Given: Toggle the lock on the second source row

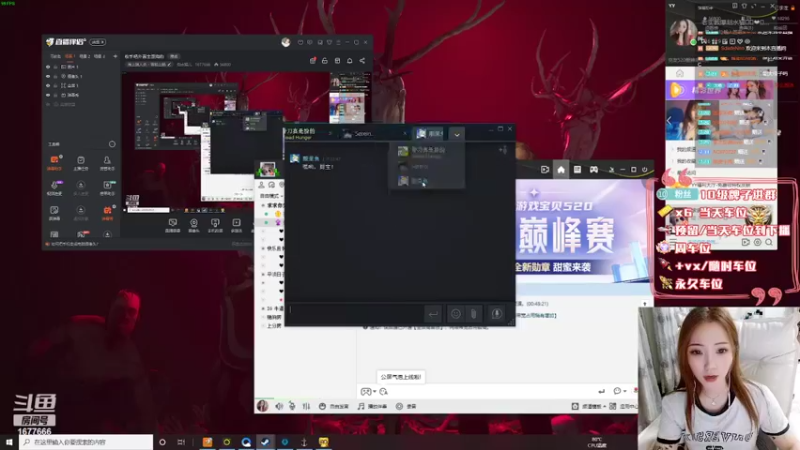Looking at the screenshot, I should tap(56, 76).
